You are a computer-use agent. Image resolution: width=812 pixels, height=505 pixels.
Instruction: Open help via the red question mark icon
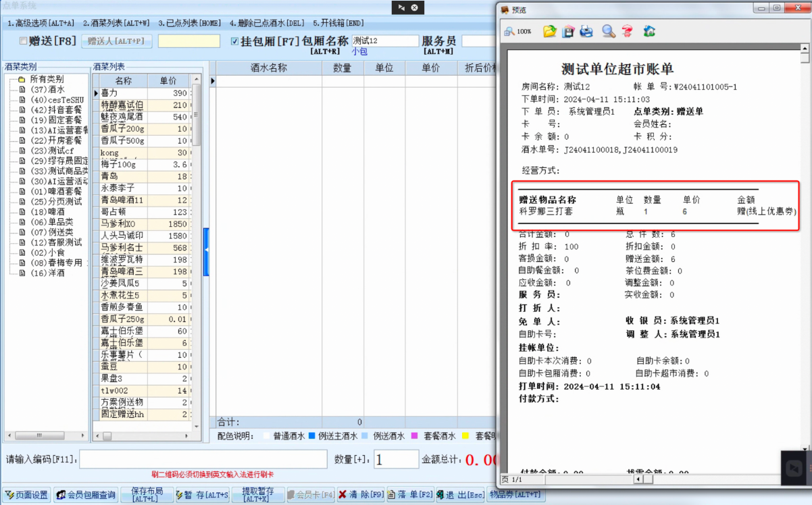pos(627,31)
